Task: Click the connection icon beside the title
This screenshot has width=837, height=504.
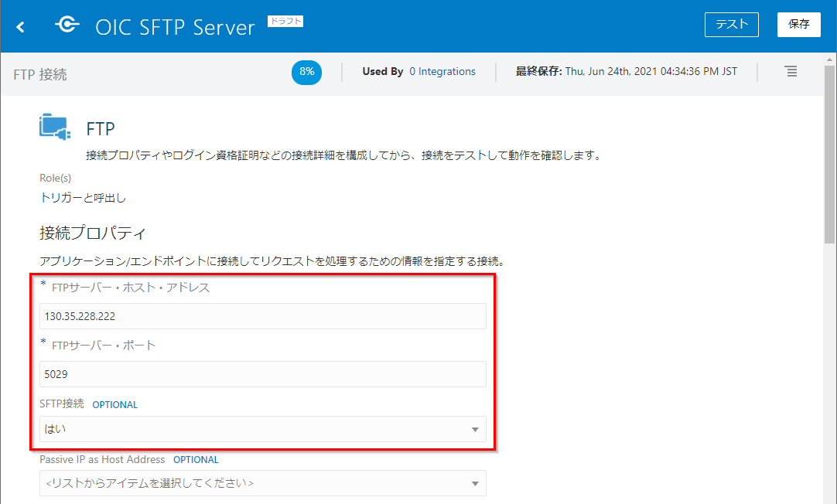Action: 67,26
